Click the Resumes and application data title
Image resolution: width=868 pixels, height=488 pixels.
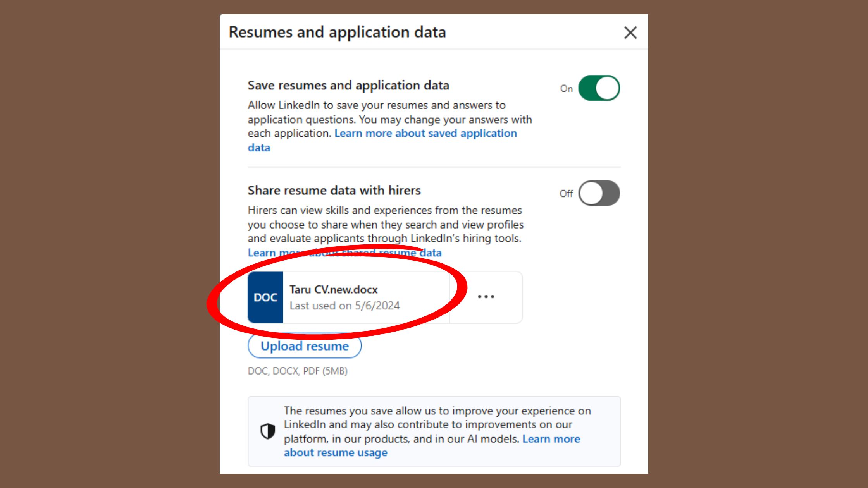coord(337,32)
